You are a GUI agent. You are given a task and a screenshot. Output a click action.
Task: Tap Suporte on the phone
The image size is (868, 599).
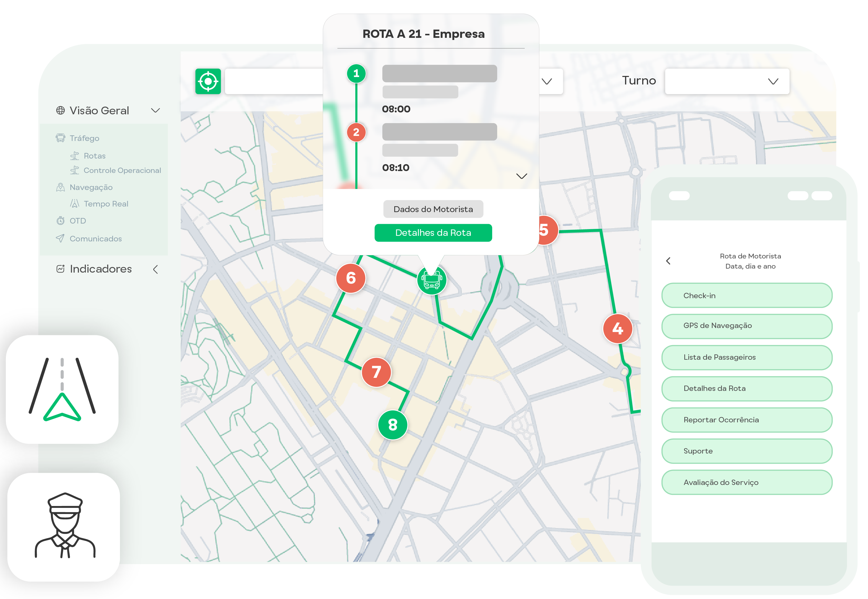click(x=747, y=451)
